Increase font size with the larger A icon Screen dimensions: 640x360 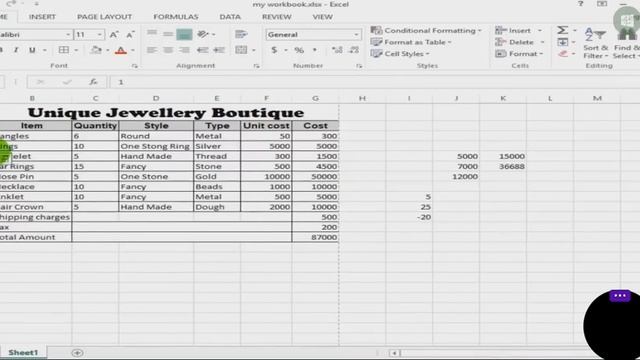point(114,35)
